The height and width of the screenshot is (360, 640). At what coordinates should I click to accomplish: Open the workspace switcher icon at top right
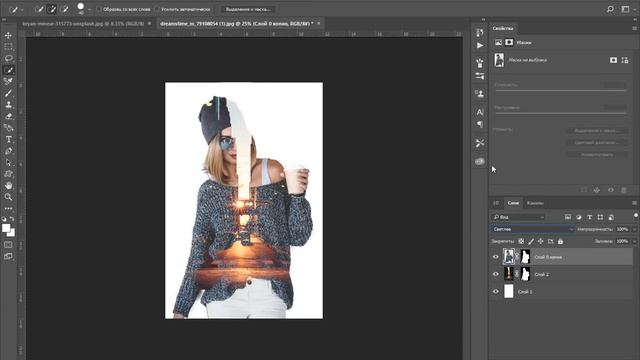[x=625, y=9]
